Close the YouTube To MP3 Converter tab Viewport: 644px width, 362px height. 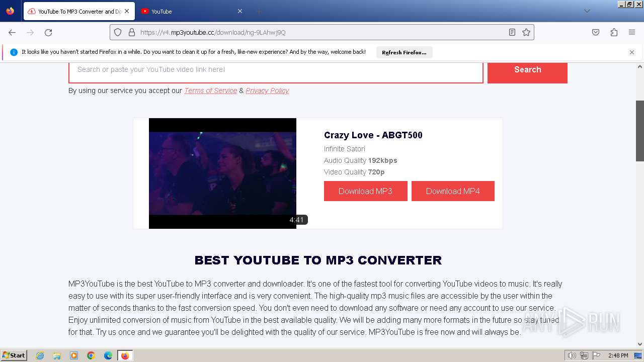(x=127, y=11)
